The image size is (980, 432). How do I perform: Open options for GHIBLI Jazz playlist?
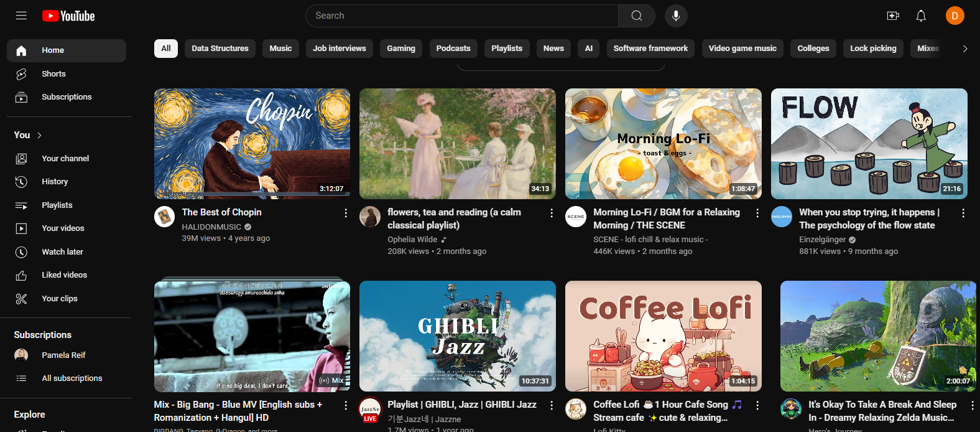pyautogui.click(x=552, y=405)
